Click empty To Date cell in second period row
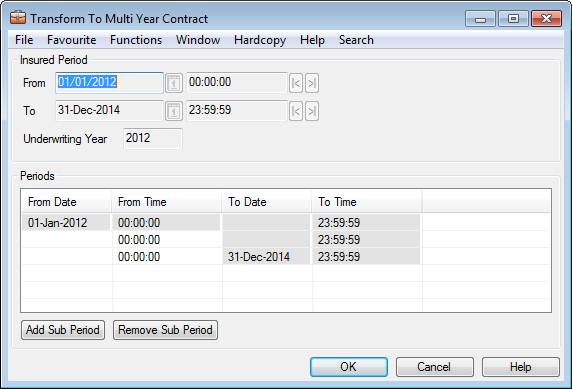This screenshot has height=389, width=572. 266,240
